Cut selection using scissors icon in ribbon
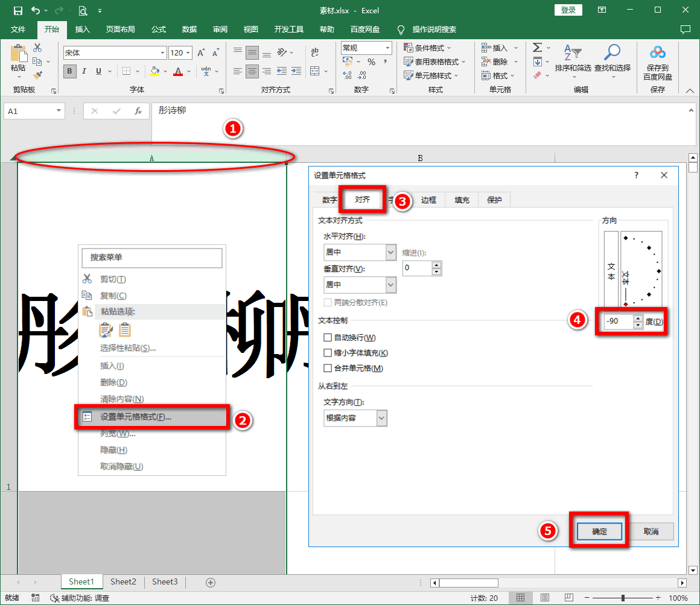This screenshot has height=605, width=700. coord(37,47)
